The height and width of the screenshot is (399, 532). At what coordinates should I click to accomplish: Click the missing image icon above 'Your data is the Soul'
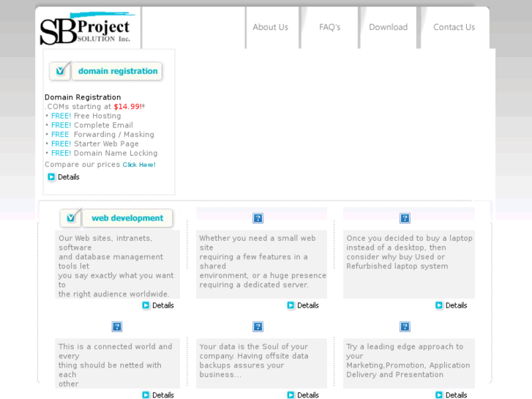258,327
